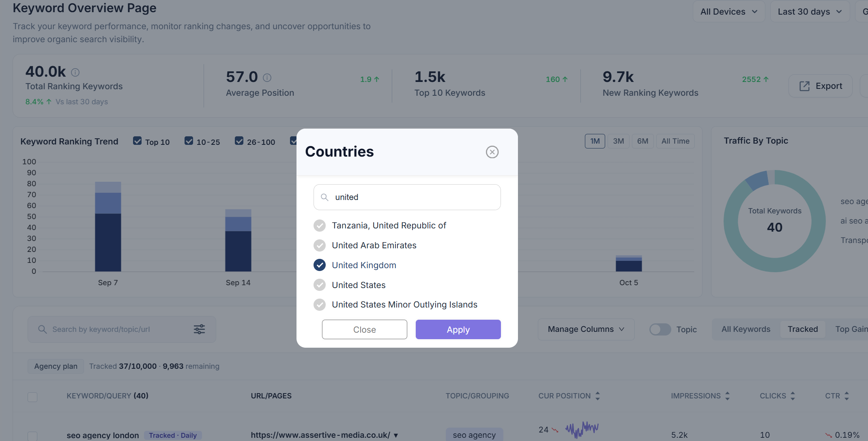Toggle the Top 10 chart checkbox

[138, 141]
